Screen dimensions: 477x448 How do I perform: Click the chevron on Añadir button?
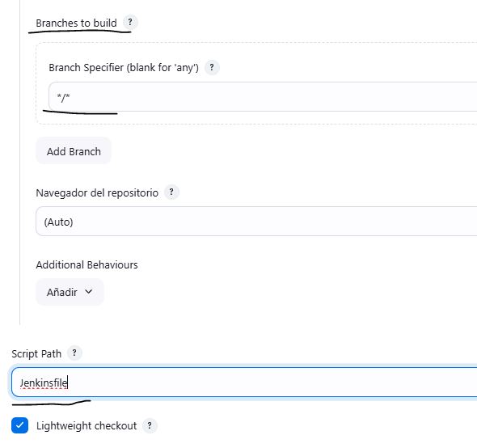pos(88,292)
